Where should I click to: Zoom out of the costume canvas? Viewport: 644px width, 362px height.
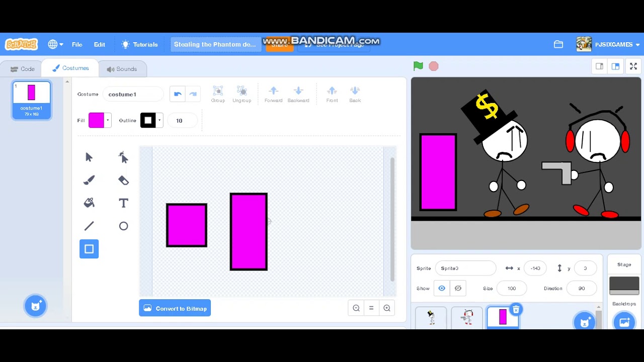click(x=356, y=308)
